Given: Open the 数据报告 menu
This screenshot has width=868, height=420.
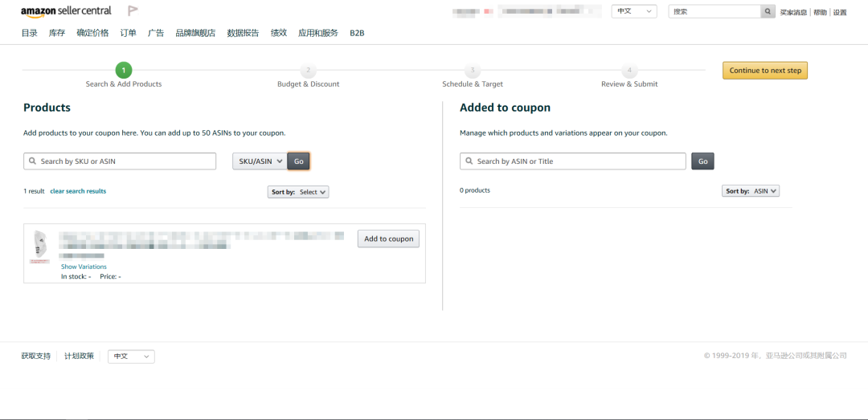Looking at the screenshot, I should pos(243,33).
